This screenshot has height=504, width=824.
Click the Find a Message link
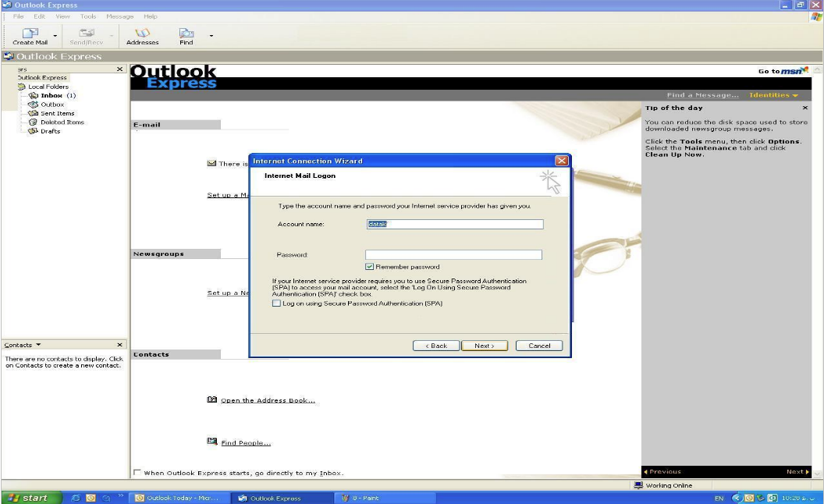pyautogui.click(x=702, y=95)
